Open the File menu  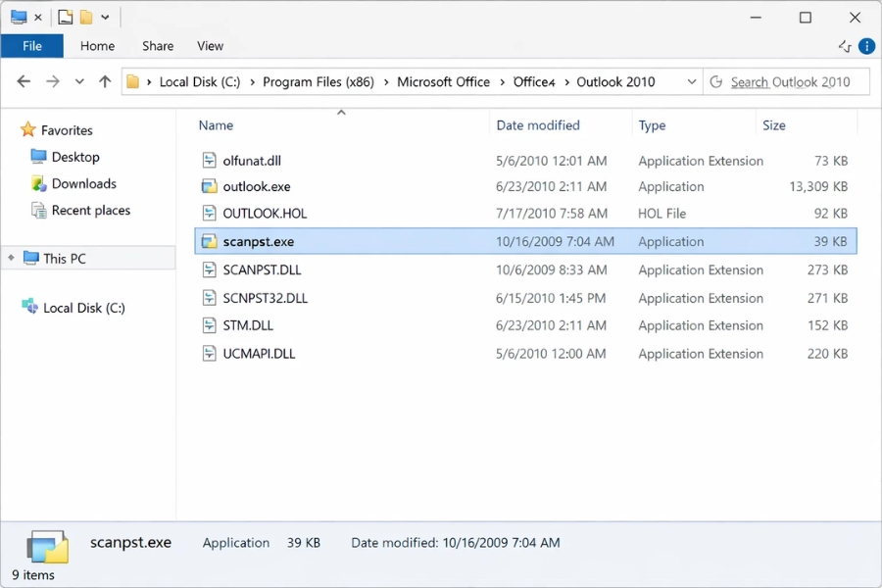click(32, 46)
